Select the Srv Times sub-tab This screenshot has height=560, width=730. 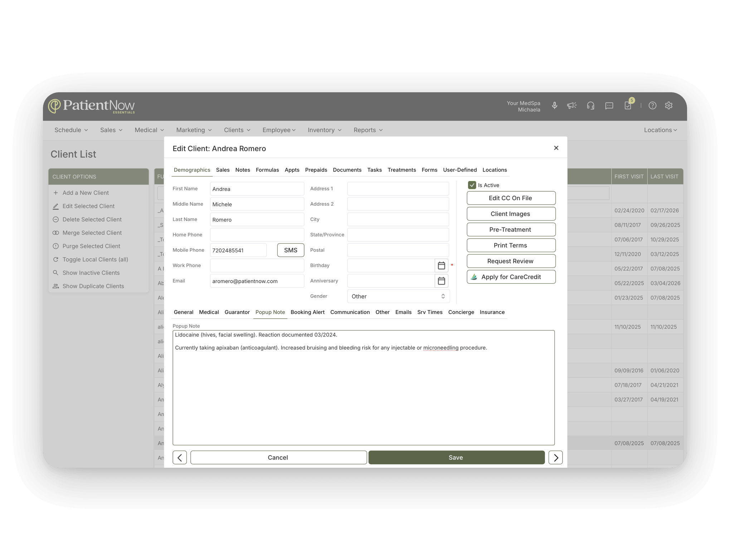click(430, 312)
